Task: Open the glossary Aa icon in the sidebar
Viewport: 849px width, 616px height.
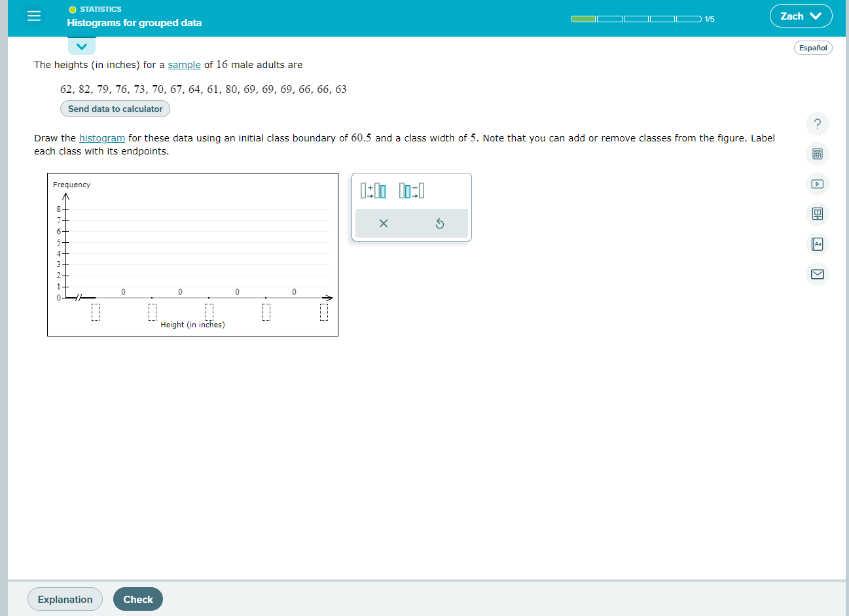Action: pos(817,244)
